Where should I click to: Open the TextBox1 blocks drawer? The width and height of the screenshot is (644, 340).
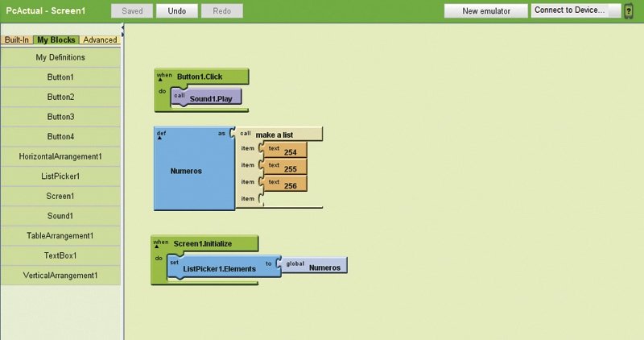(x=60, y=255)
